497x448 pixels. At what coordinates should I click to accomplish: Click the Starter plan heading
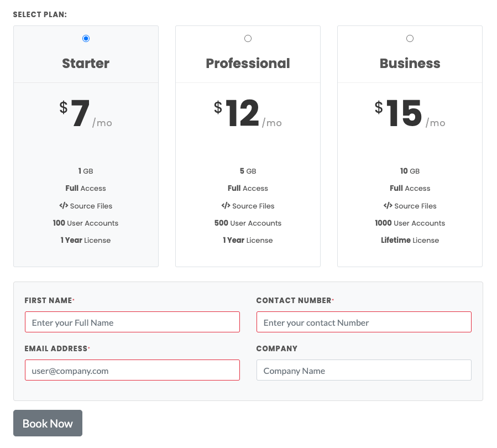pos(86,63)
